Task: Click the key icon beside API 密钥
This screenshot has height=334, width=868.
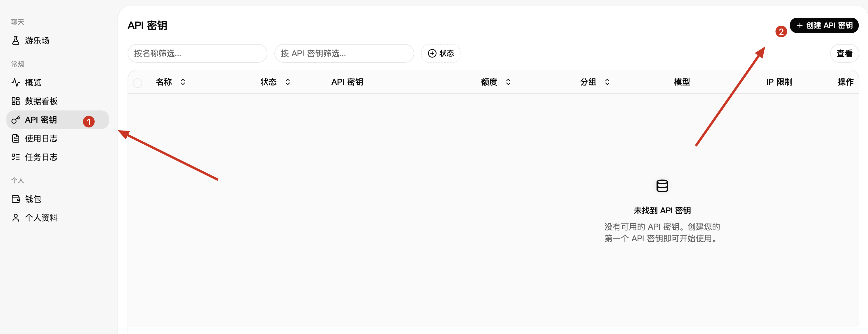Action: 15,120
